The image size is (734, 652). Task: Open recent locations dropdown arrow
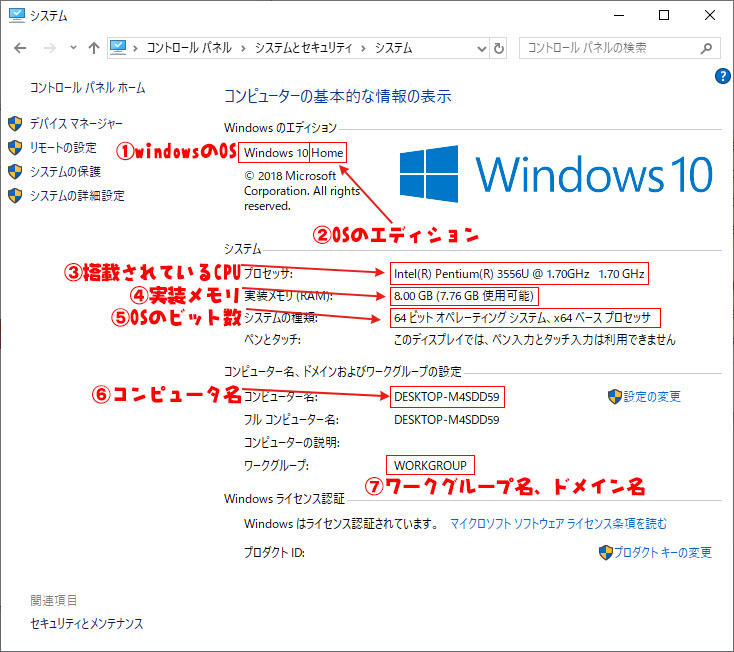[x=73, y=47]
